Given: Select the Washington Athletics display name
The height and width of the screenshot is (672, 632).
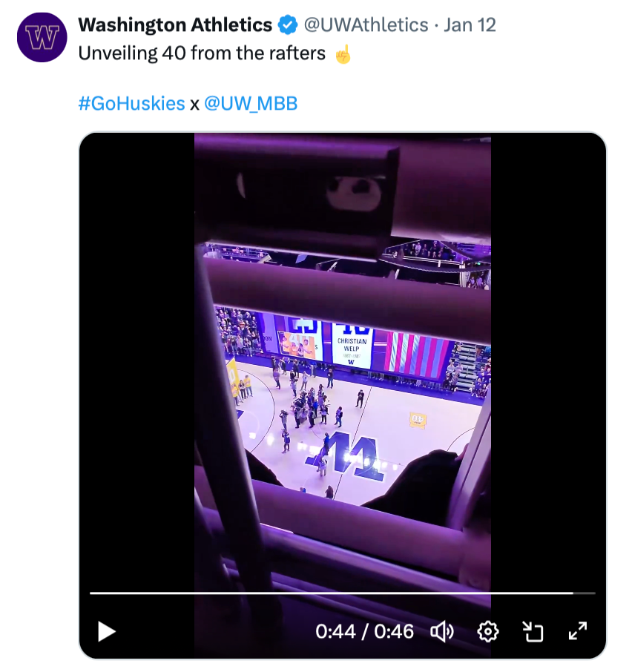Looking at the screenshot, I should (x=175, y=25).
